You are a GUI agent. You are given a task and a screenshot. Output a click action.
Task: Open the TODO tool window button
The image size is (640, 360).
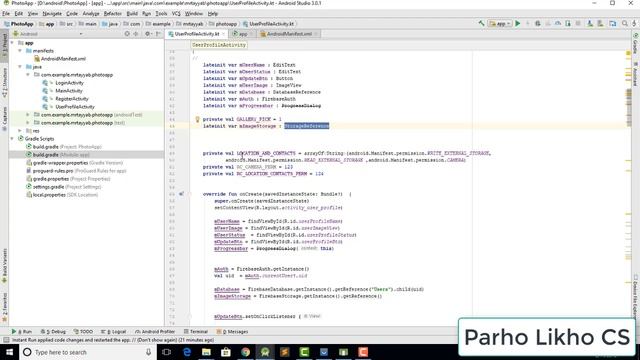click(83, 331)
